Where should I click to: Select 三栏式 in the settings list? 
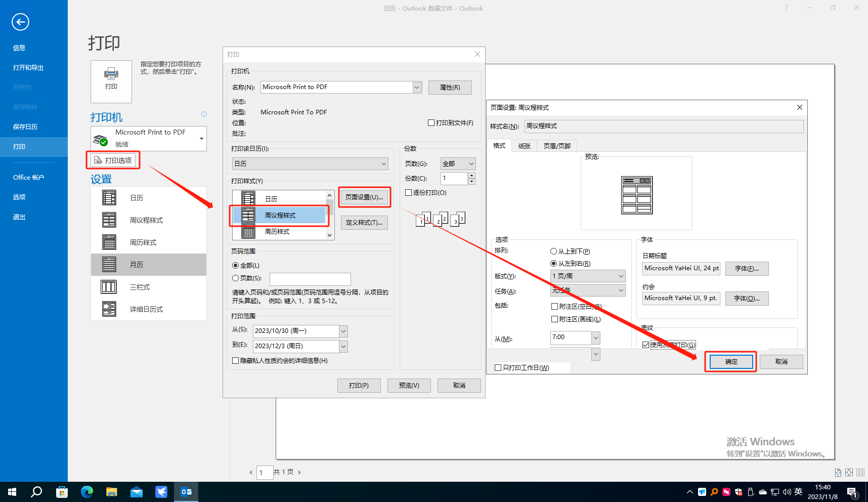(x=149, y=287)
